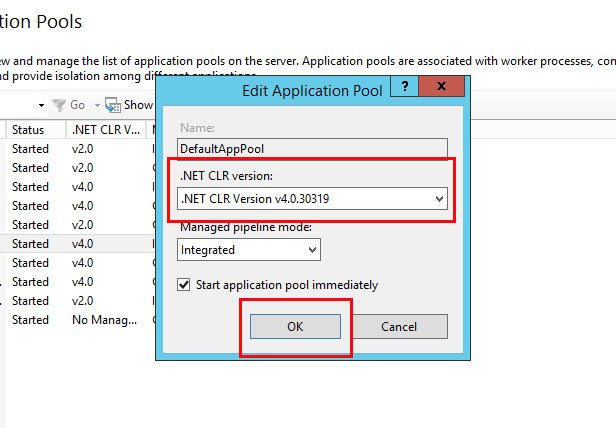Close the Edit Application Pool dialog
The image size is (616, 428).
[x=442, y=86]
